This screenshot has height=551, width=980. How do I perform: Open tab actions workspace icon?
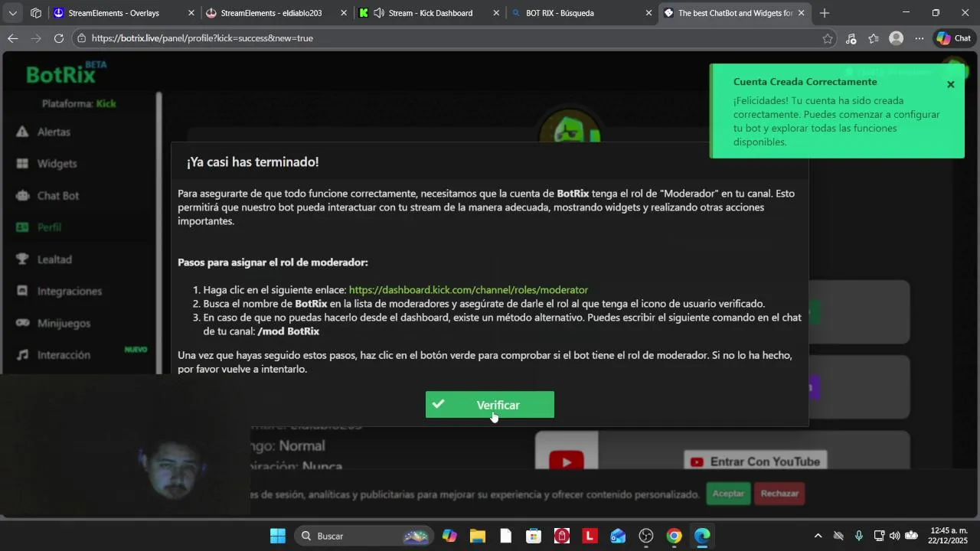(x=36, y=13)
